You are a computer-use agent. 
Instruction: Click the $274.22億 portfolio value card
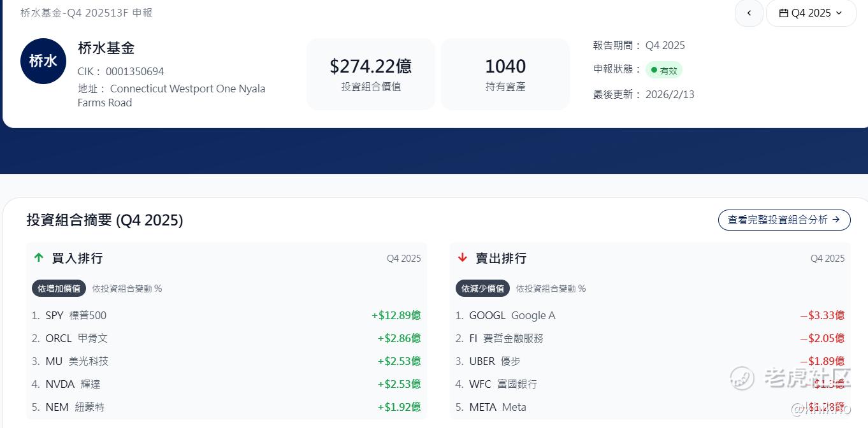pyautogui.click(x=371, y=74)
